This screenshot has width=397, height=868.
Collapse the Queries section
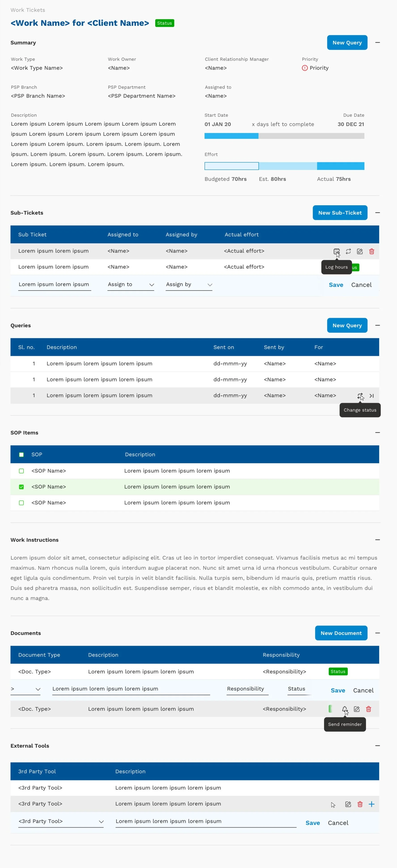coord(378,326)
